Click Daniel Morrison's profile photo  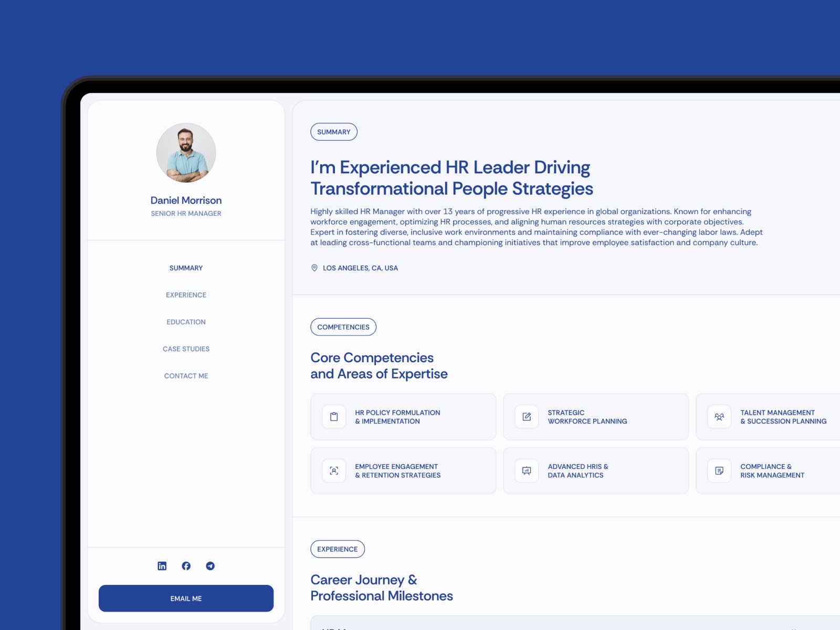click(x=186, y=153)
